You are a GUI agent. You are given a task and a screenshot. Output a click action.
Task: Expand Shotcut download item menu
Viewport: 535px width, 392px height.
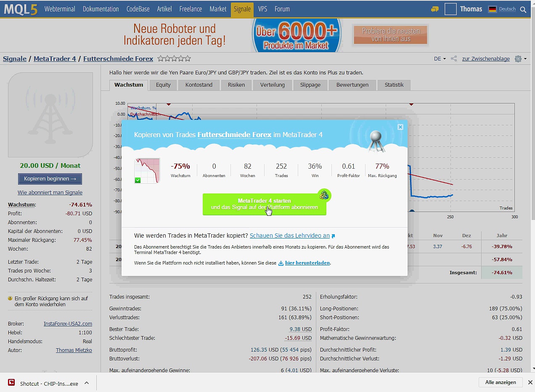coord(87,383)
